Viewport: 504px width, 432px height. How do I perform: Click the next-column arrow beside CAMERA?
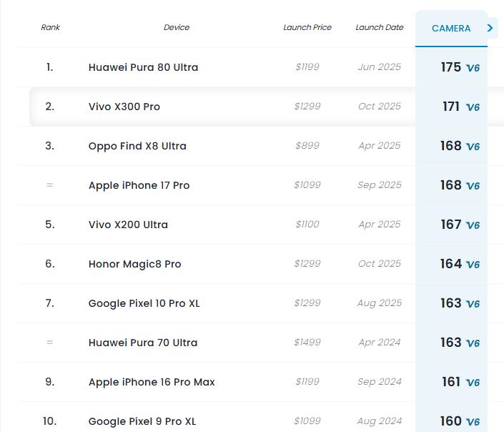(490, 28)
